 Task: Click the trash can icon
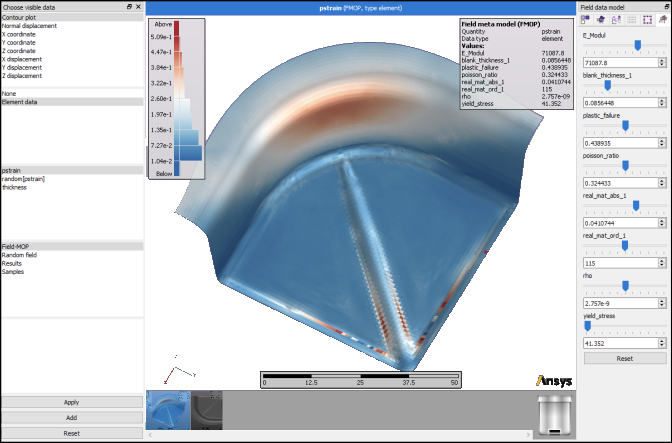pos(555,415)
